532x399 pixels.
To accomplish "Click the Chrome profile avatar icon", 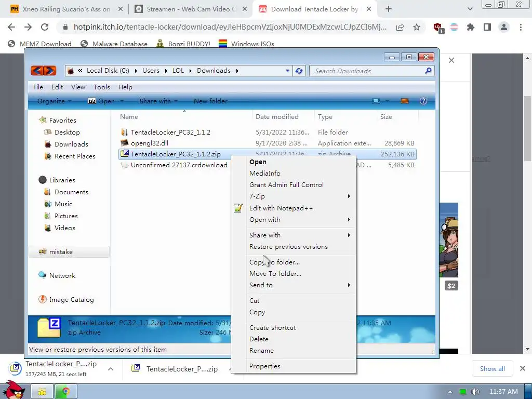I will click(504, 27).
